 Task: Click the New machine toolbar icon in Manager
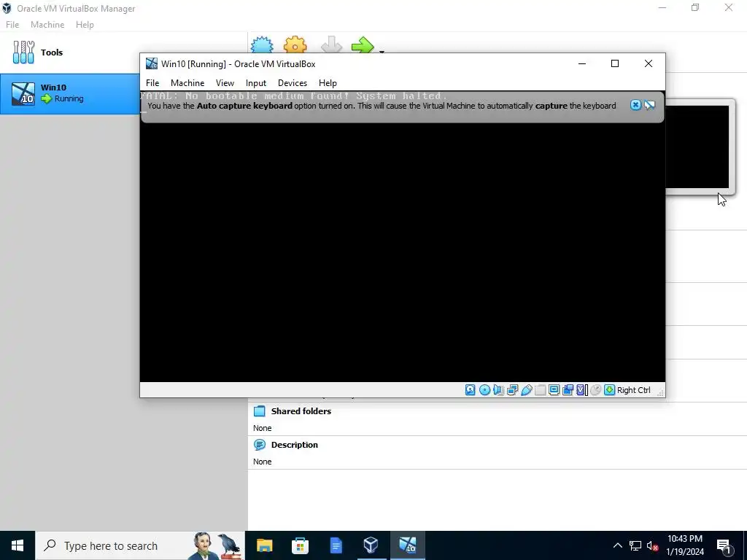(262, 44)
